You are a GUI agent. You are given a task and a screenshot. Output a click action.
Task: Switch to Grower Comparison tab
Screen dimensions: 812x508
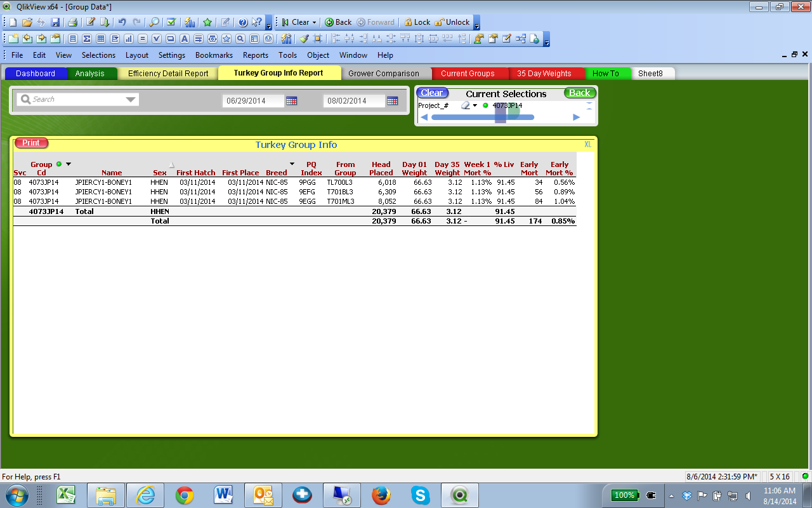click(384, 74)
